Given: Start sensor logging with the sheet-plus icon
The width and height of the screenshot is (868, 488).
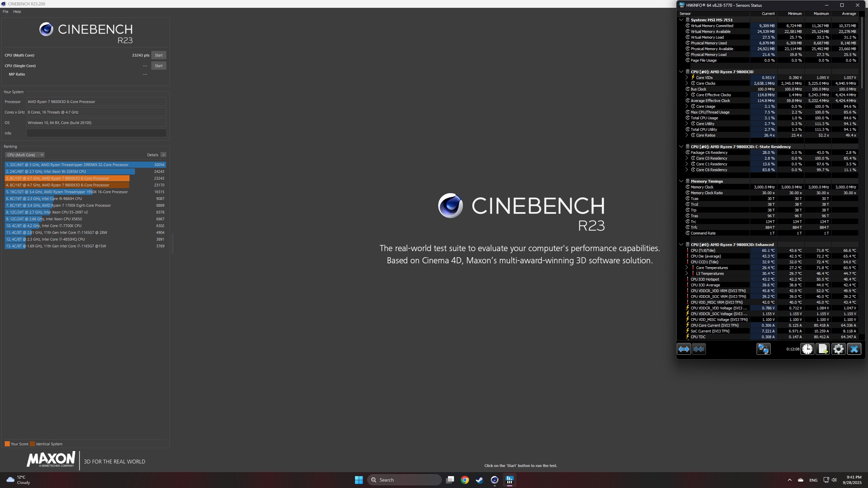Looking at the screenshot, I should [x=823, y=349].
